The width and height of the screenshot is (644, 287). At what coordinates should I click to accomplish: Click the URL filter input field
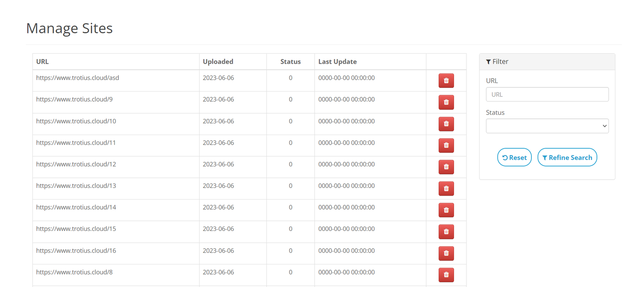click(x=547, y=94)
